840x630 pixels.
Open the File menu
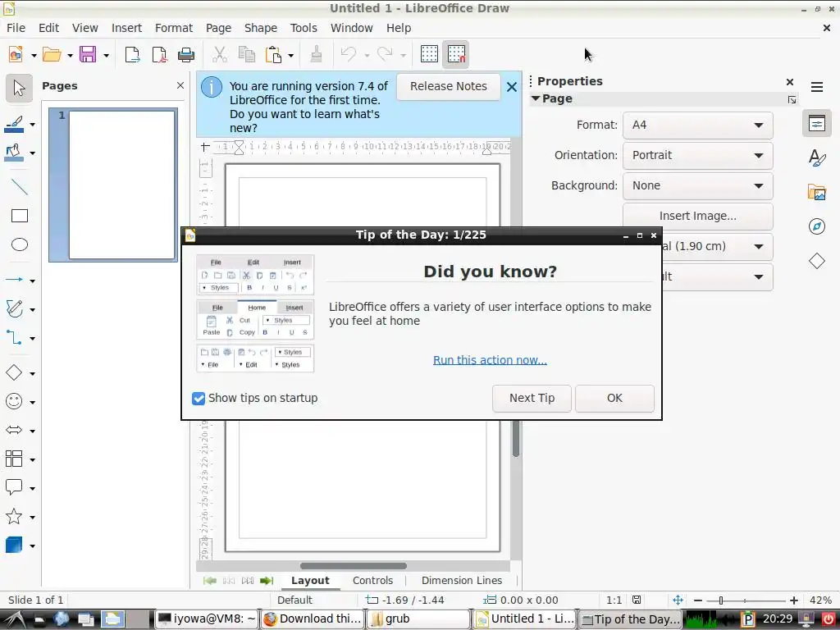16,28
